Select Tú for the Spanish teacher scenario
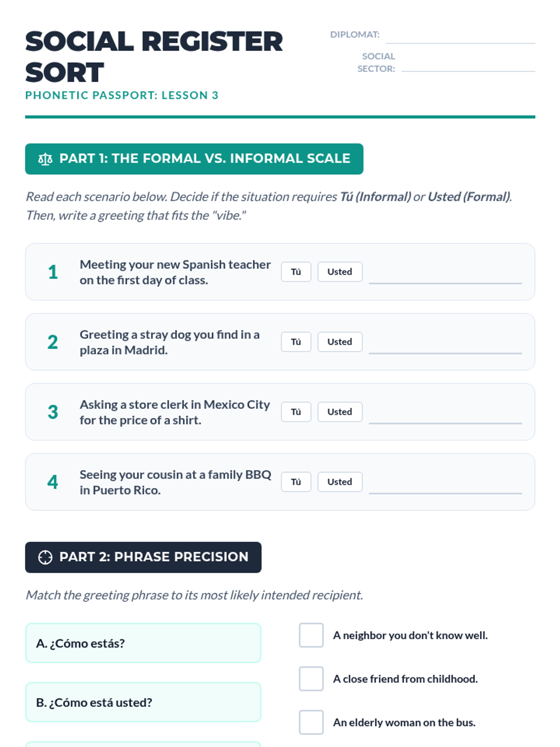Viewport: 560px width, 747px height. pos(296,272)
